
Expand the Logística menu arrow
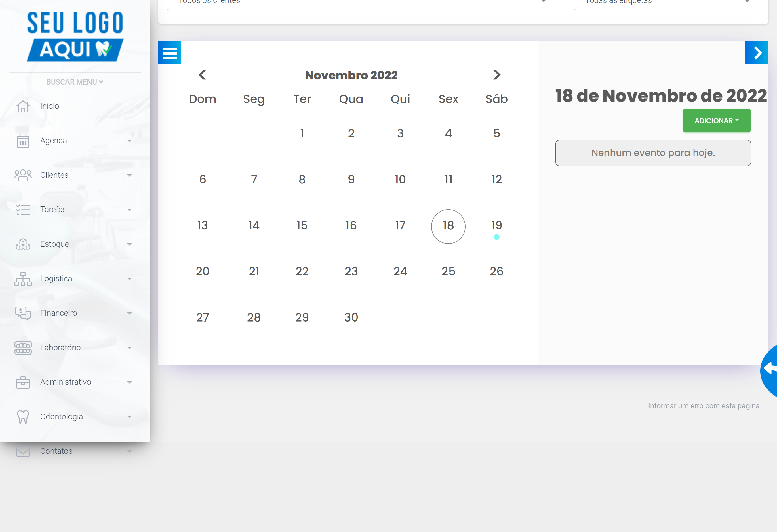coord(129,279)
